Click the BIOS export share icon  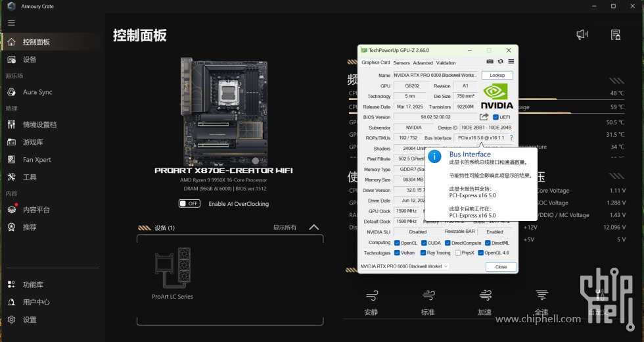click(484, 117)
